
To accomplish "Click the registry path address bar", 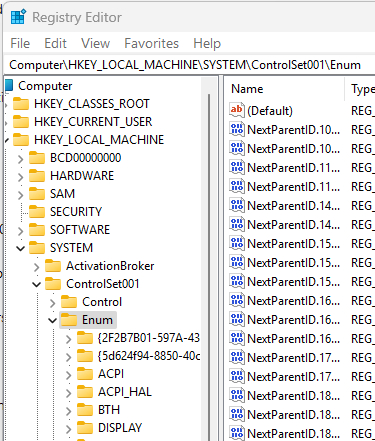I will (189, 65).
